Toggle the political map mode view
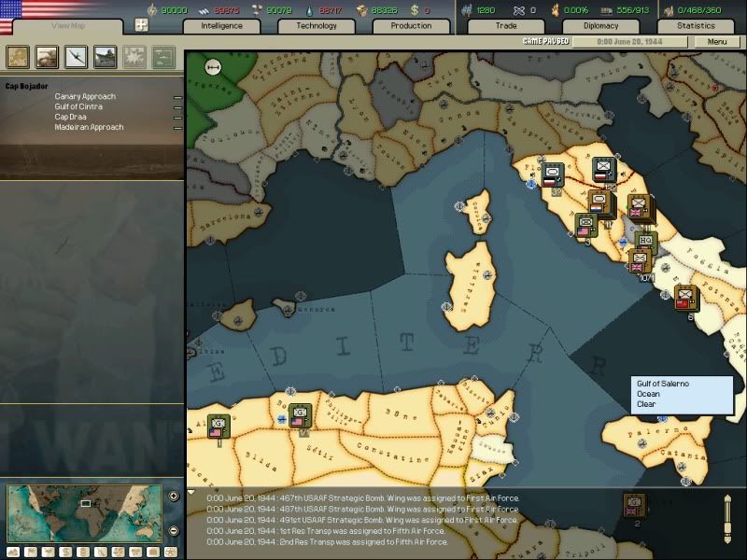The height and width of the screenshot is (560, 747). tap(31, 552)
